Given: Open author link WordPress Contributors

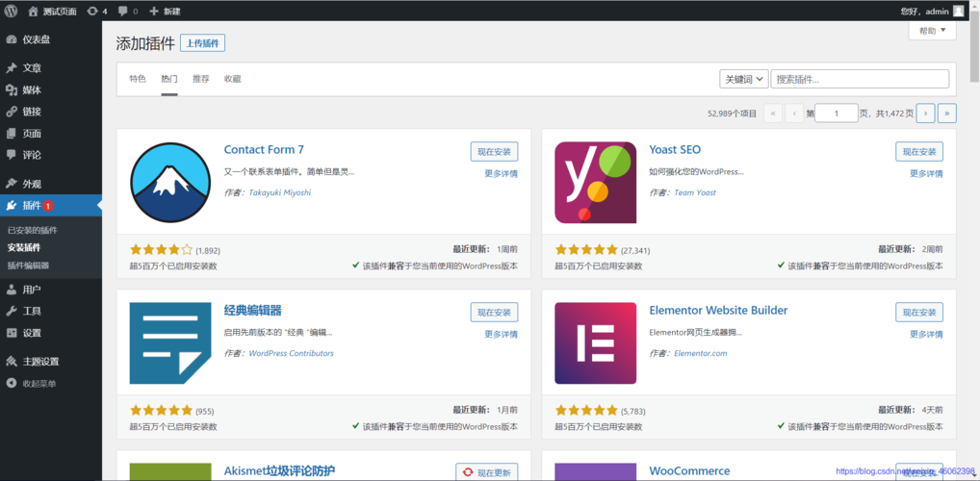Looking at the screenshot, I should (292, 353).
